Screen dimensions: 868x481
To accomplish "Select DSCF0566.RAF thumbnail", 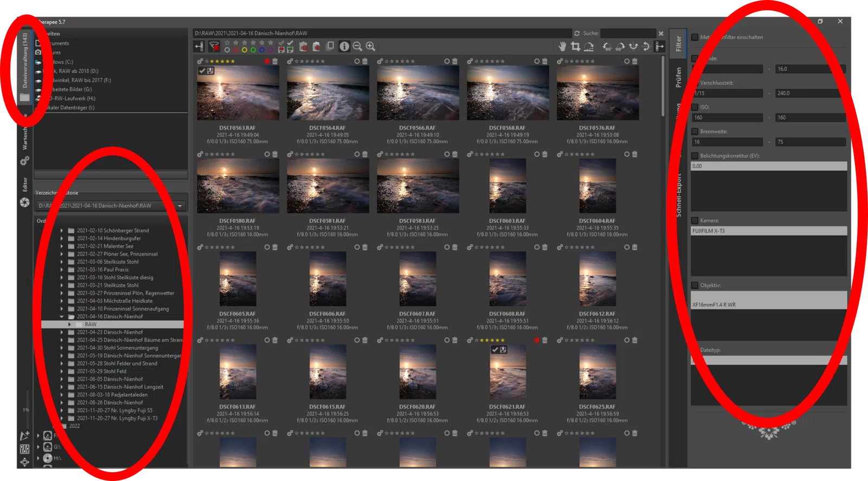I will point(418,93).
